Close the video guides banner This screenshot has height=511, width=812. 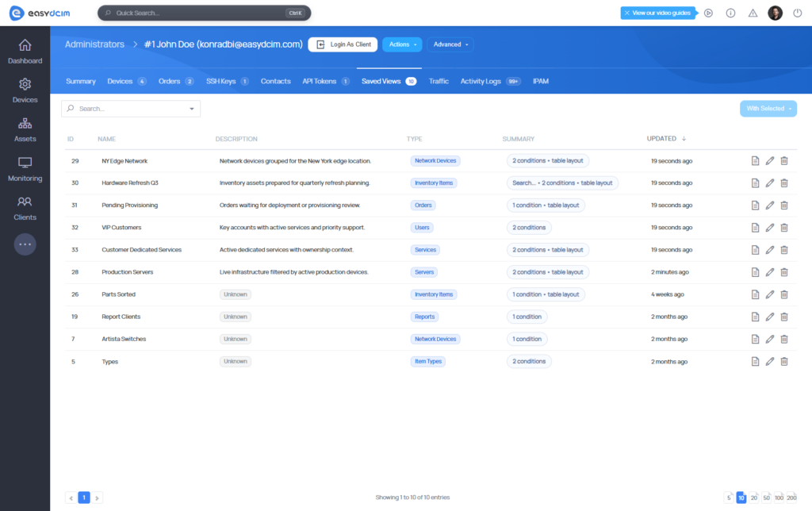point(626,13)
